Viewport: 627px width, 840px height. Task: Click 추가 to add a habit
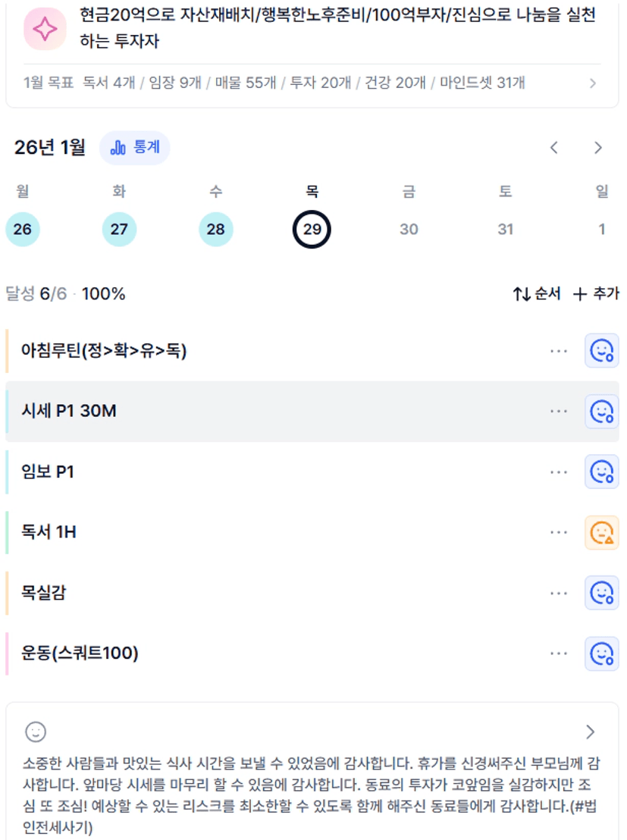pyautogui.click(x=596, y=294)
